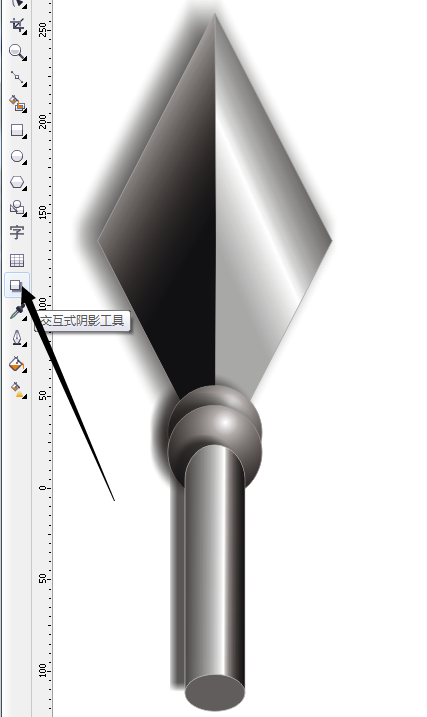Screen dimensions: 427x717
Task: Select the Ellipse tool
Action: point(17,157)
